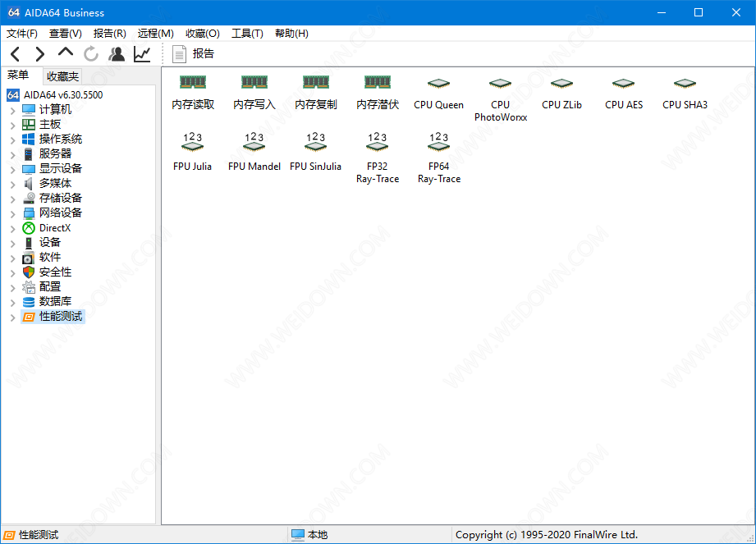Select 安全性 in the tree
756x544 pixels.
click(47, 272)
